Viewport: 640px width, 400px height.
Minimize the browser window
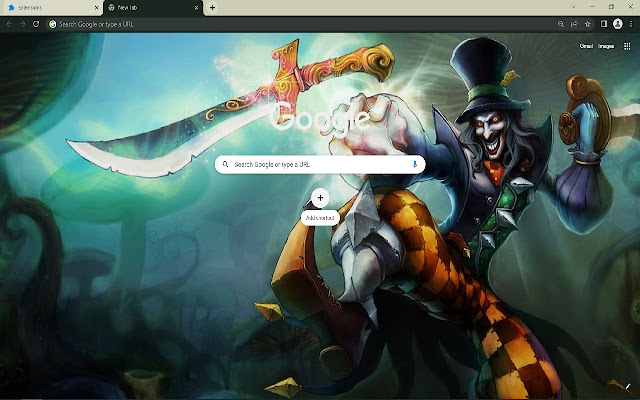click(x=592, y=7)
